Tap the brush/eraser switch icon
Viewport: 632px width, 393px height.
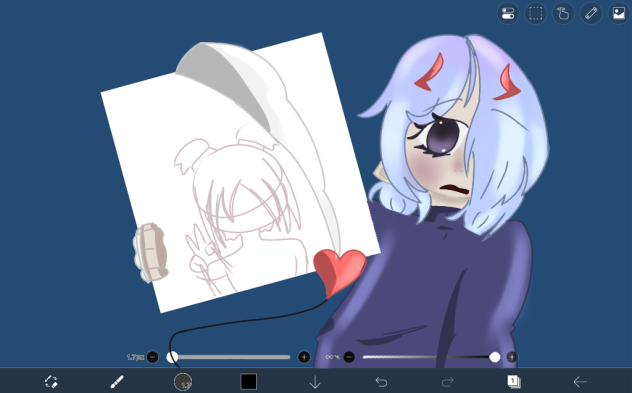[x=51, y=381]
